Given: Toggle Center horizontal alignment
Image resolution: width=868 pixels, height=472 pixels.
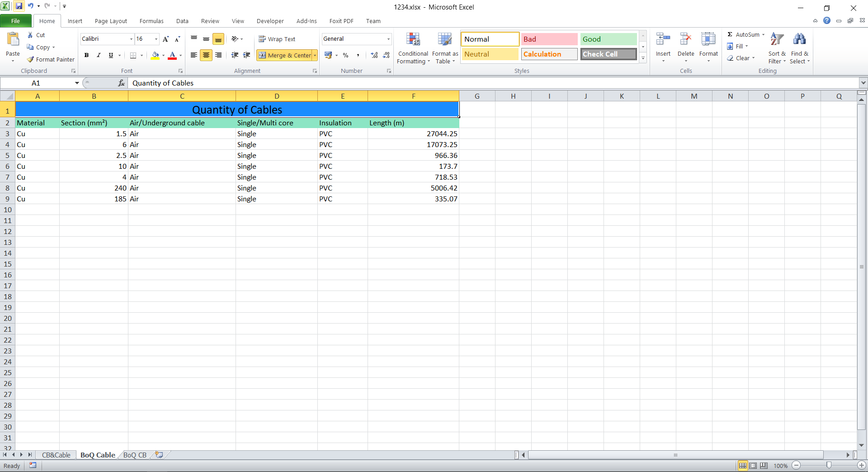Looking at the screenshot, I should [x=206, y=55].
